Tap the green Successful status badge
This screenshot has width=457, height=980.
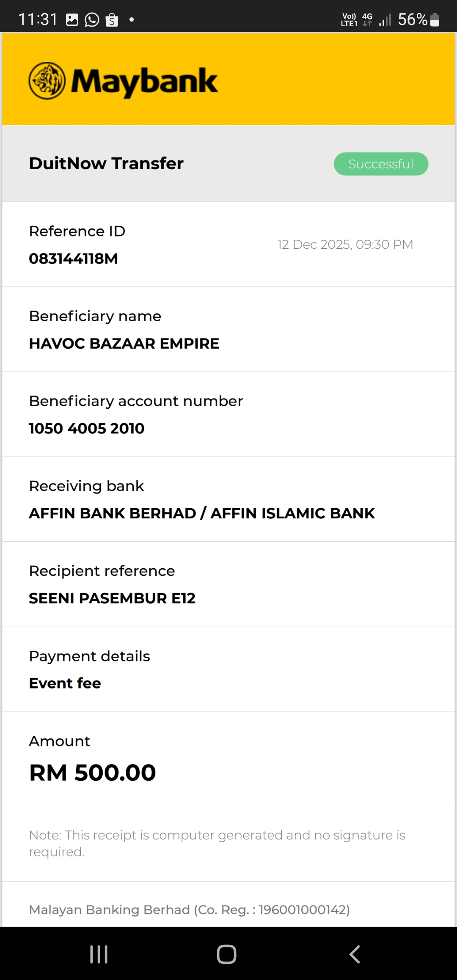pos(381,164)
